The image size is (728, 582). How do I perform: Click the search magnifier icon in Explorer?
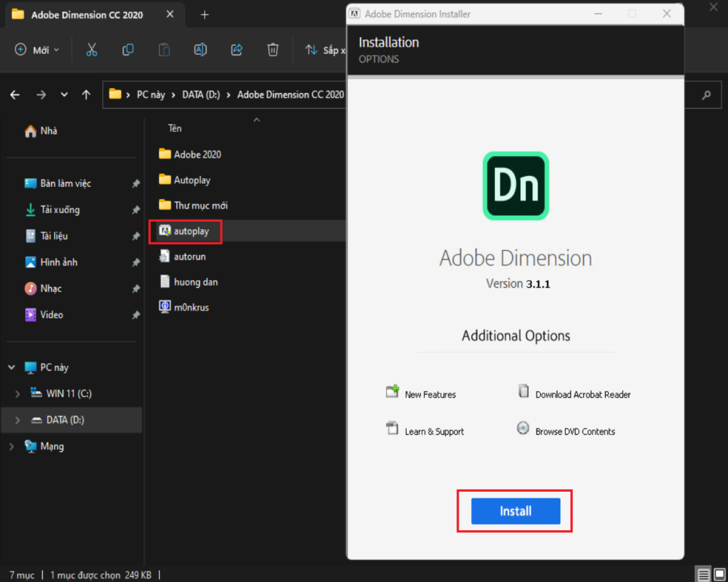coord(706,95)
